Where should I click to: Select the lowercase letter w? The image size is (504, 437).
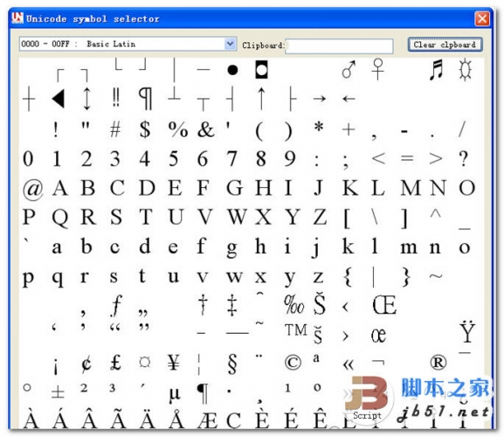[234, 277]
